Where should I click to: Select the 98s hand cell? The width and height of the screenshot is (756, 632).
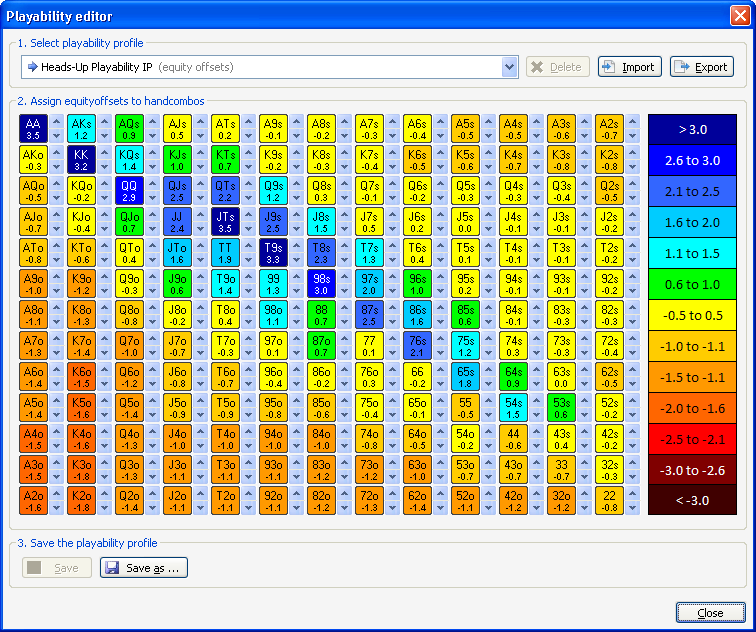click(321, 283)
